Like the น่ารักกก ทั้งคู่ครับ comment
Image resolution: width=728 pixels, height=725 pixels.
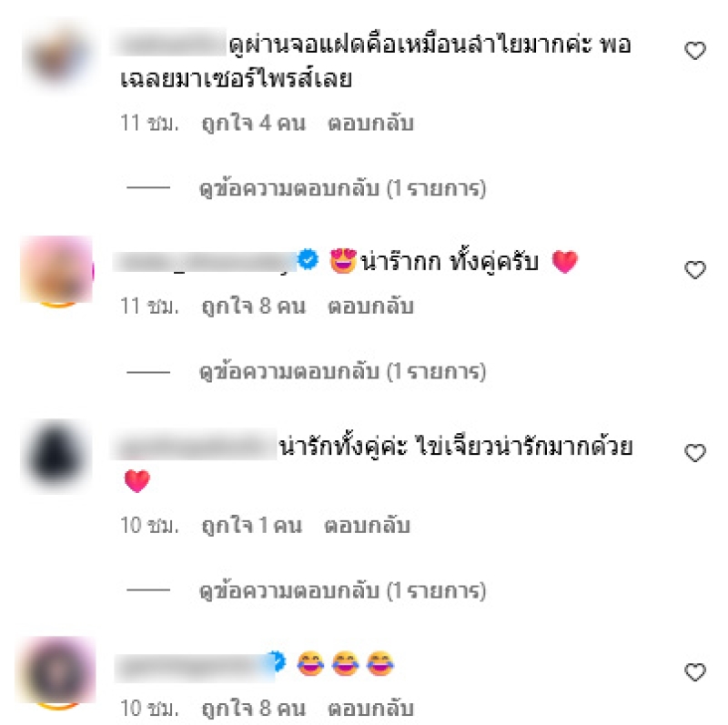pyautogui.click(x=695, y=269)
